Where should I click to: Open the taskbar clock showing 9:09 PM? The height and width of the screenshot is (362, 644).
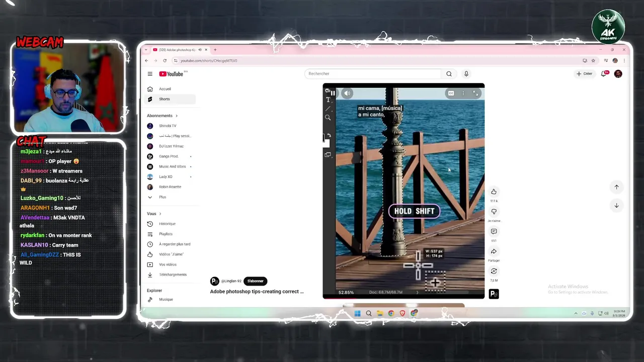619,313
